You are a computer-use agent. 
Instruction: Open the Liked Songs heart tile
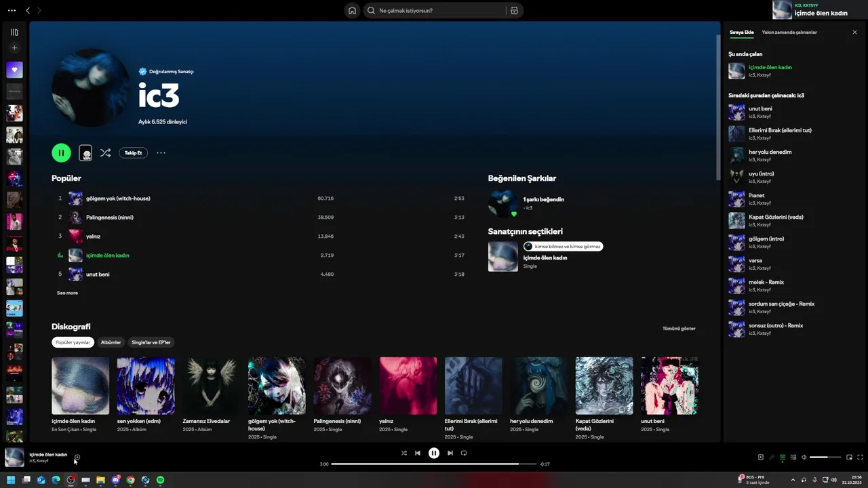(14, 70)
